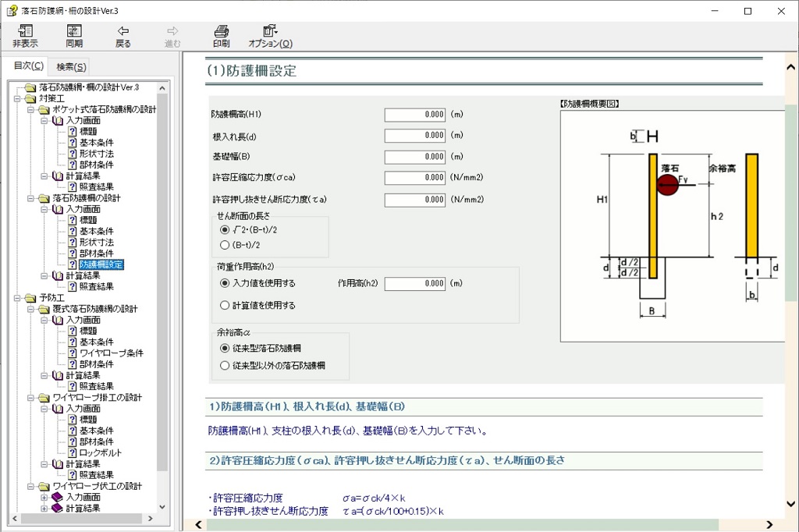This screenshot has height=532, width=799.
Task: Click the 同期 (sync) toolbar icon
Action: pyautogui.click(x=74, y=30)
